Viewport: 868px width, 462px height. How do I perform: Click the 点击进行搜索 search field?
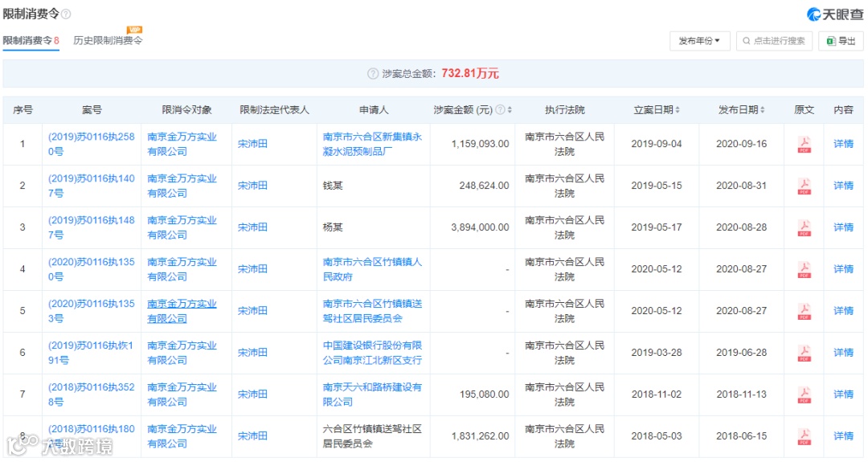(x=774, y=41)
